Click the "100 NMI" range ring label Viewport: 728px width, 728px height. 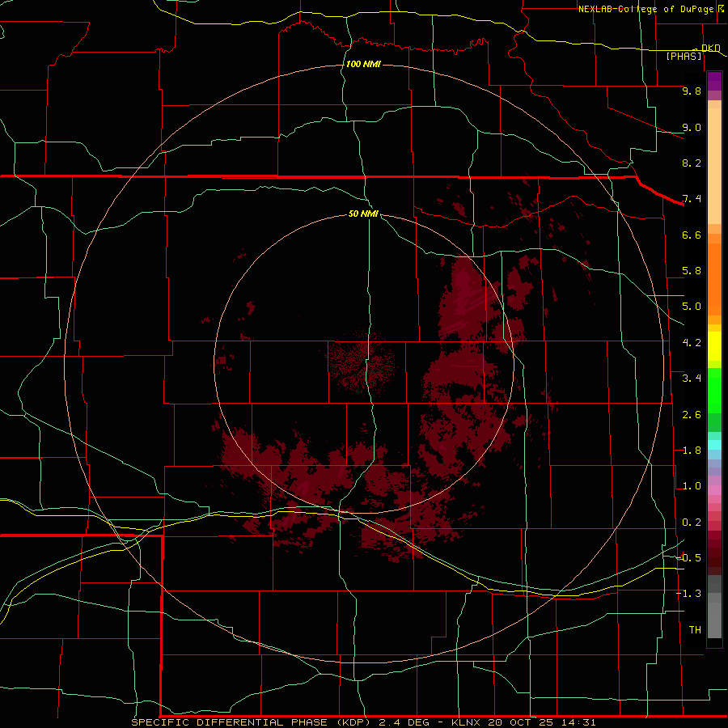tap(363, 64)
